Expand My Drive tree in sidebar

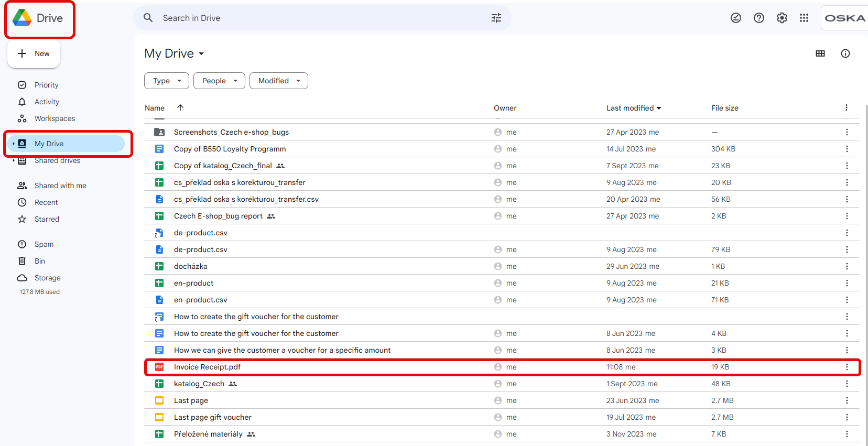13,144
